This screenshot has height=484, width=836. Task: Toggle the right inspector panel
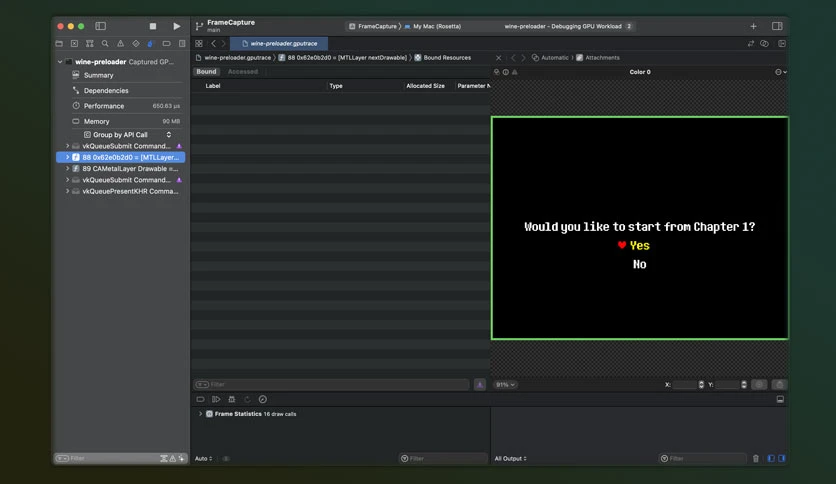(777, 26)
